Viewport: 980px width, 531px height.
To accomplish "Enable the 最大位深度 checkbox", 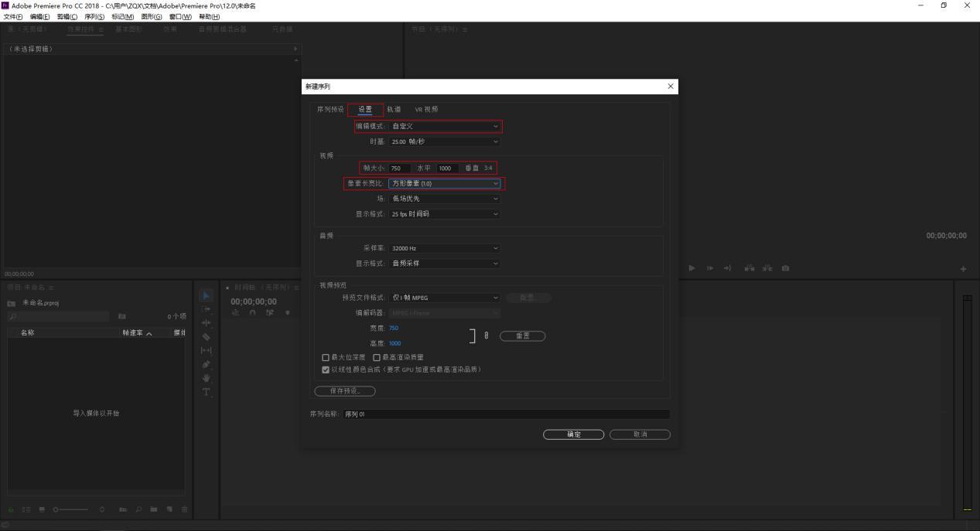I will (x=326, y=357).
